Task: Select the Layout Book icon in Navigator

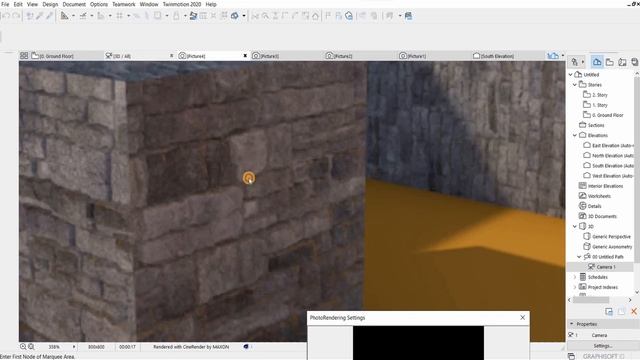Action: 622,62
